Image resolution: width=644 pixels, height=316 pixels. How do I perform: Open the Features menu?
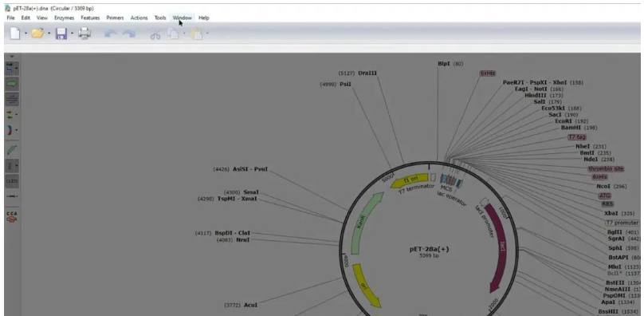click(90, 18)
